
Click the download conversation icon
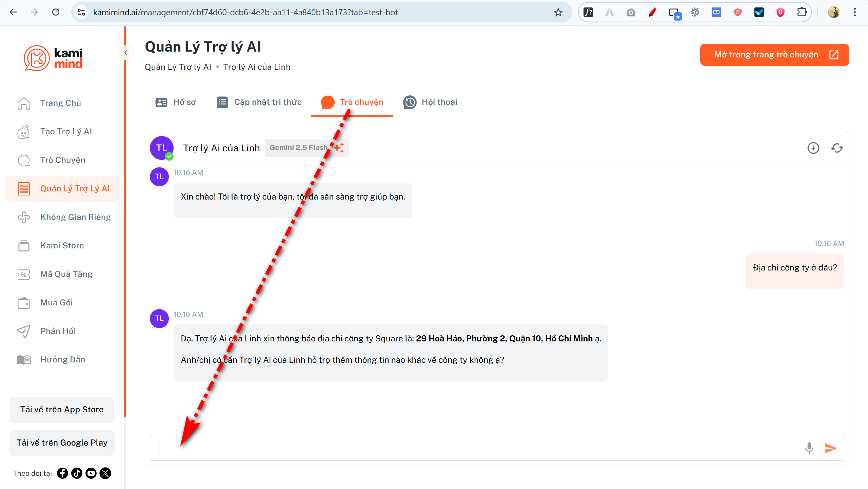pos(813,148)
